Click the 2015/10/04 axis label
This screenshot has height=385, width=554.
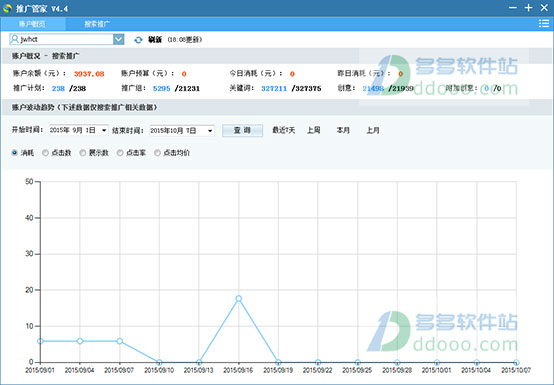(476, 370)
